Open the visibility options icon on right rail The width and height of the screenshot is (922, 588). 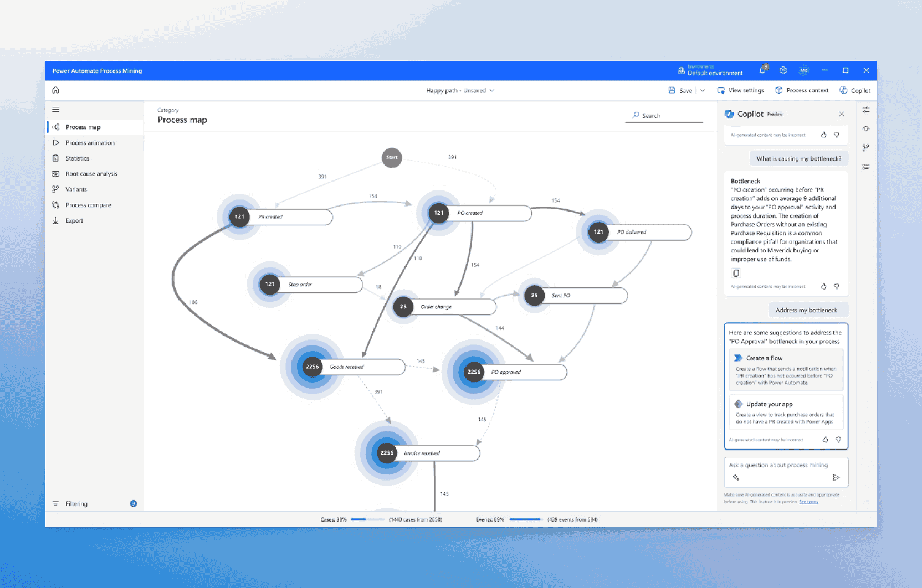(x=866, y=128)
